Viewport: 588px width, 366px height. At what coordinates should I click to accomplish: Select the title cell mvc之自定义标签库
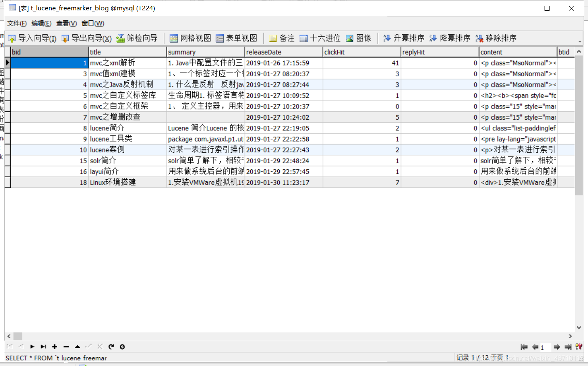pyautogui.click(x=127, y=95)
